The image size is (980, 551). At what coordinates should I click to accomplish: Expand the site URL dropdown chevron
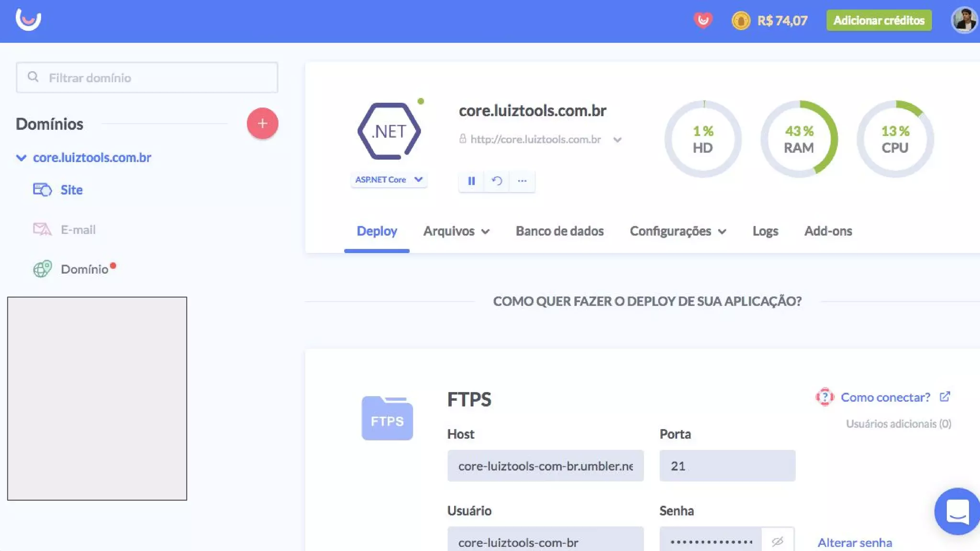point(617,140)
